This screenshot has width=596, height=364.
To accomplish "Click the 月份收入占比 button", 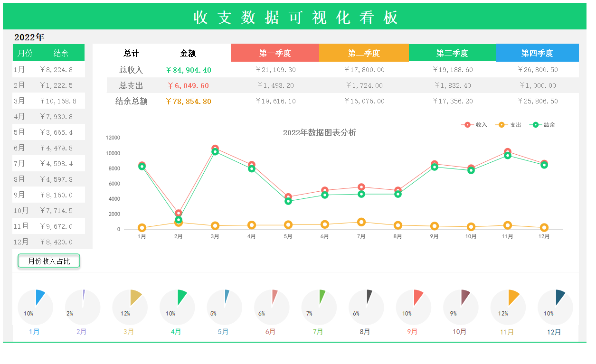I will 48,261.
